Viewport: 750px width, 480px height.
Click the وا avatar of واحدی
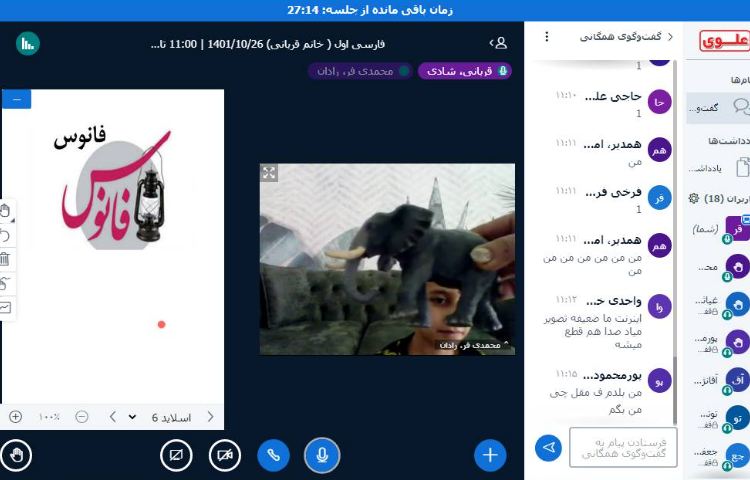tap(659, 306)
